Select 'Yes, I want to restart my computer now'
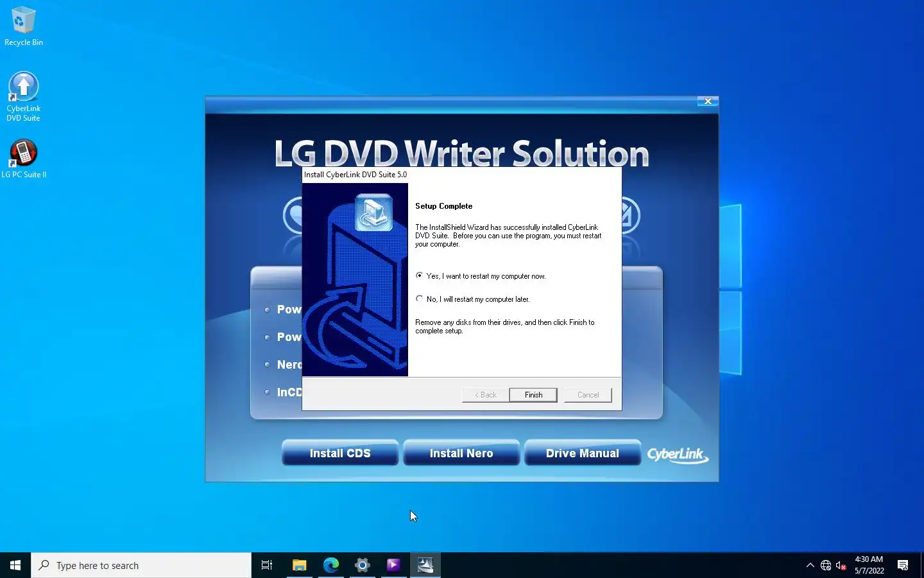924x578 pixels. click(481, 276)
